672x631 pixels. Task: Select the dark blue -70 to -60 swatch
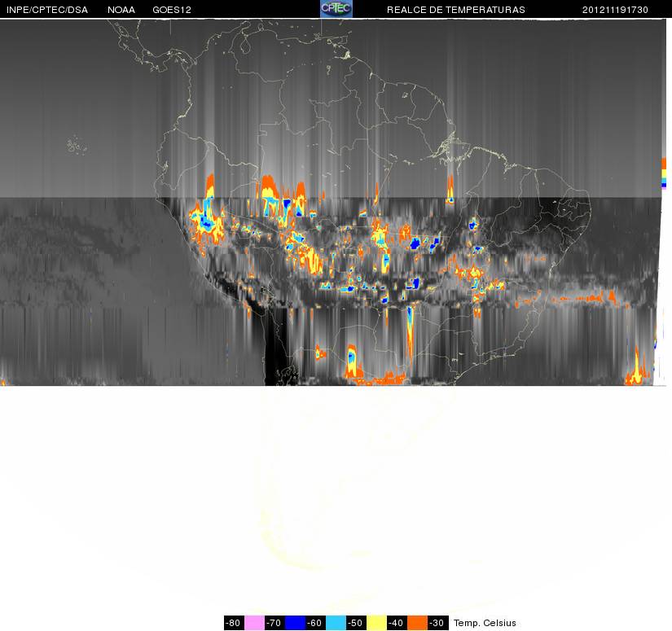(295, 623)
